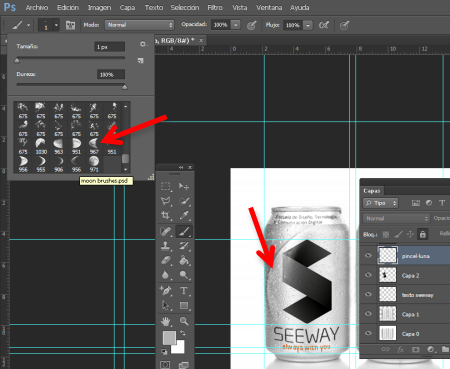
Task: Hide the Capa 0 layer
Action: 368,333
